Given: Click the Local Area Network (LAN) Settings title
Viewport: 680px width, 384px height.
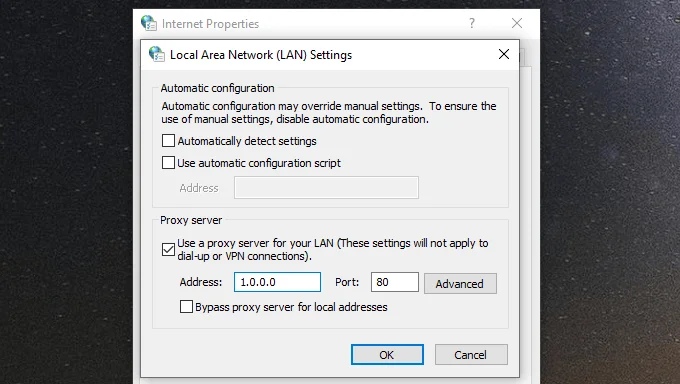Looking at the screenshot, I should (261, 55).
